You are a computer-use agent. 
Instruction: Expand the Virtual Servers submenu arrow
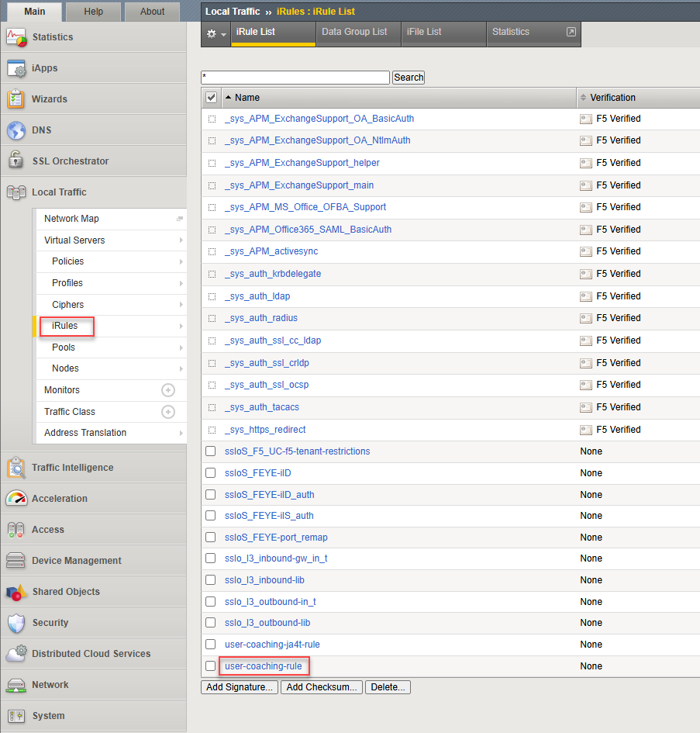[x=181, y=240]
